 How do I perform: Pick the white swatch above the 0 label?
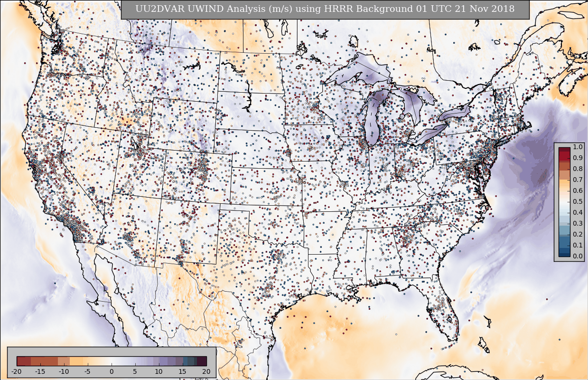[112, 361]
